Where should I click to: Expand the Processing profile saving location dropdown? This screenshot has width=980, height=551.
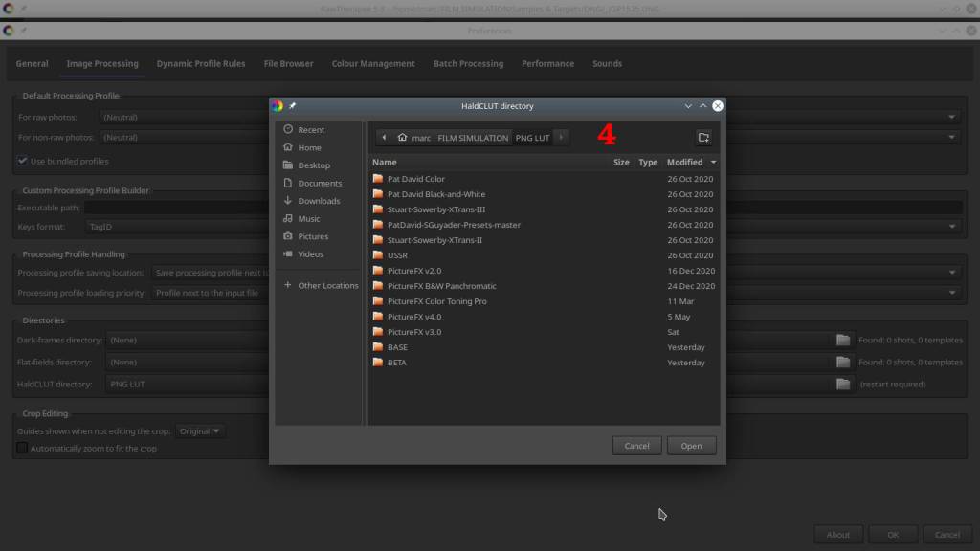click(x=952, y=273)
